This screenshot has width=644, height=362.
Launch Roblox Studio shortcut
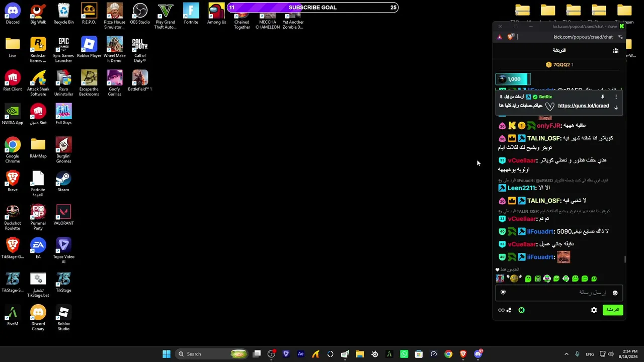tap(63, 318)
